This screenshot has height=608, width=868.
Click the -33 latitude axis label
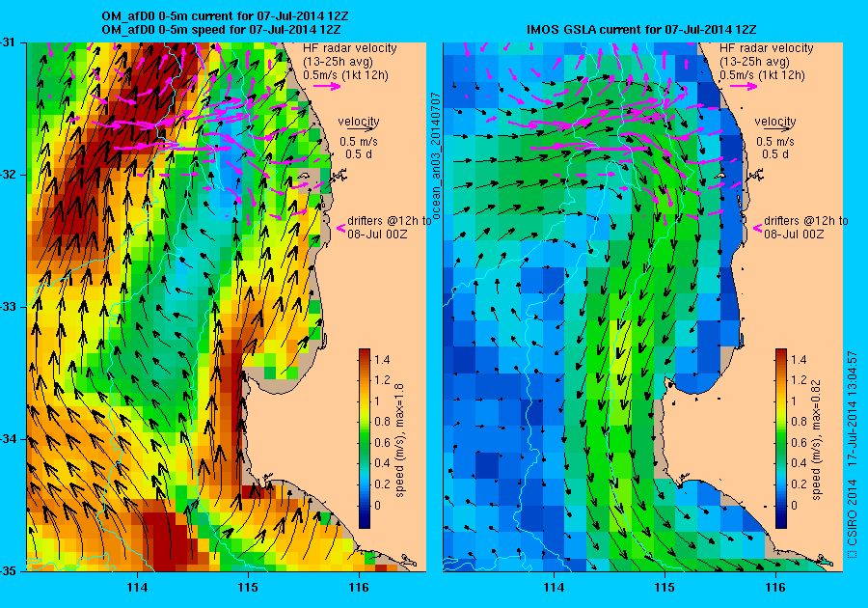click(x=7, y=307)
